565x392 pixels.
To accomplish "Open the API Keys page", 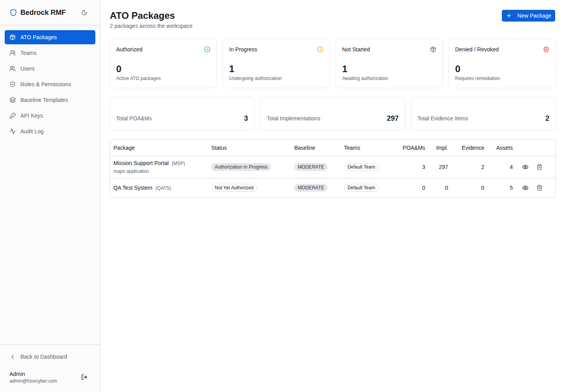I will (x=50, y=116).
